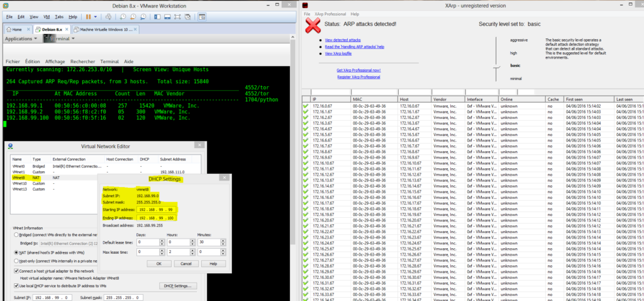Close the Debian 8.x tab
Viewport: 644px width, 301px height.
pos(68,30)
